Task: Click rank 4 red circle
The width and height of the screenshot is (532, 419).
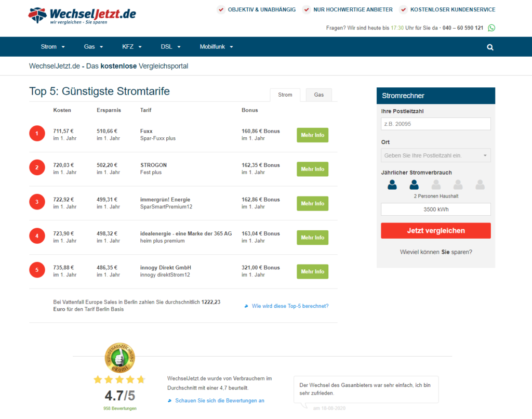Action: coord(37,236)
